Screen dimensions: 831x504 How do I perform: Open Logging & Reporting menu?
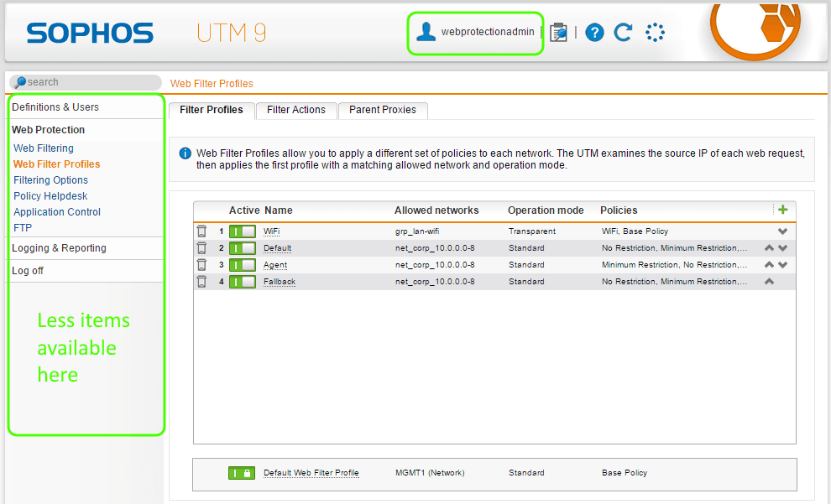click(x=59, y=247)
